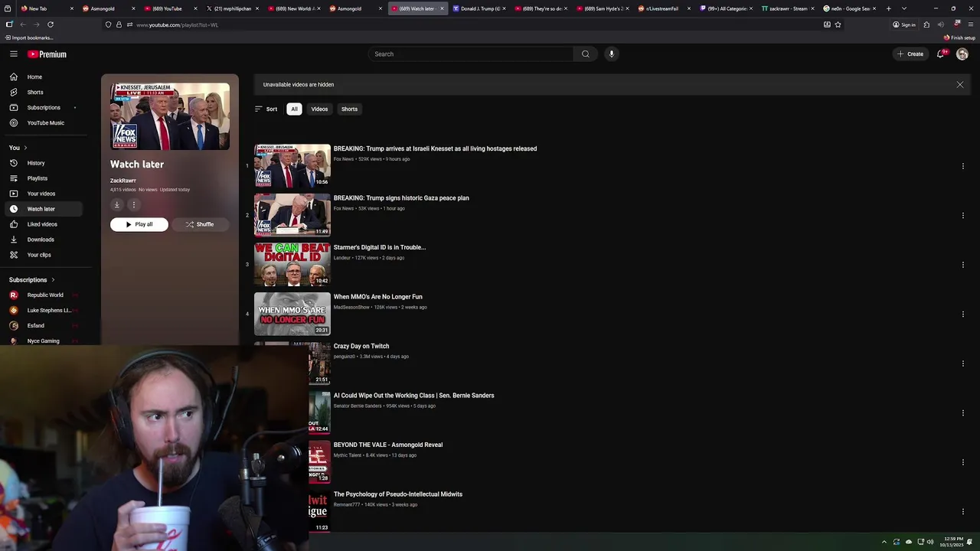Image resolution: width=980 pixels, height=551 pixels.
Task: Switch to the zackrawrr Stream tab
Action: coord(786,8)
